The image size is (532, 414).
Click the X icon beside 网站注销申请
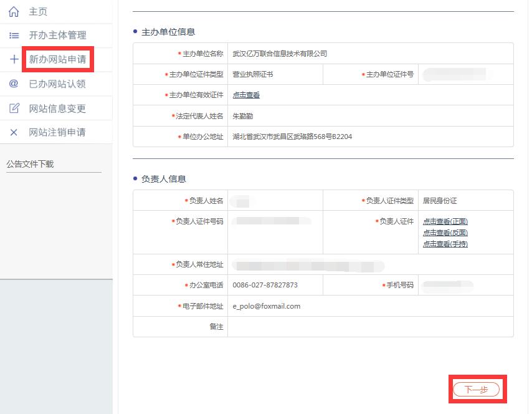click(x=14, y=133)
